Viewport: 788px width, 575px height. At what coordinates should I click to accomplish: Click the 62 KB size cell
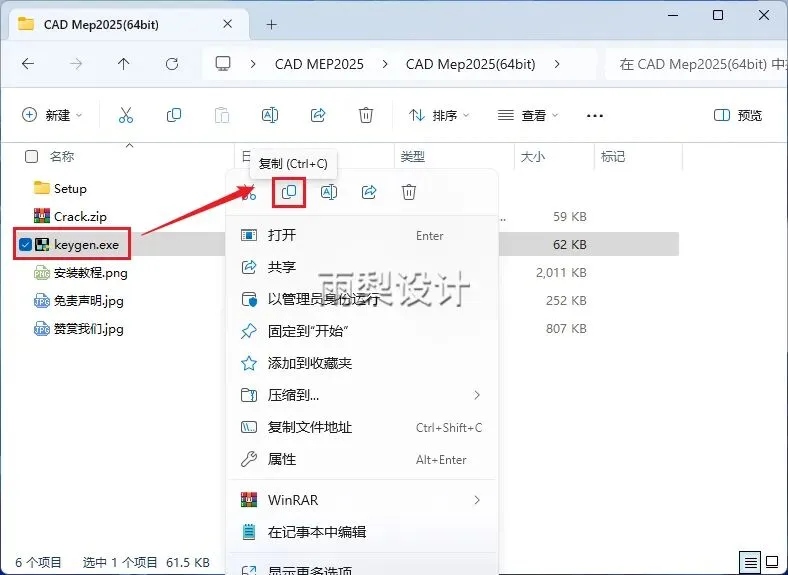(570, 245)
